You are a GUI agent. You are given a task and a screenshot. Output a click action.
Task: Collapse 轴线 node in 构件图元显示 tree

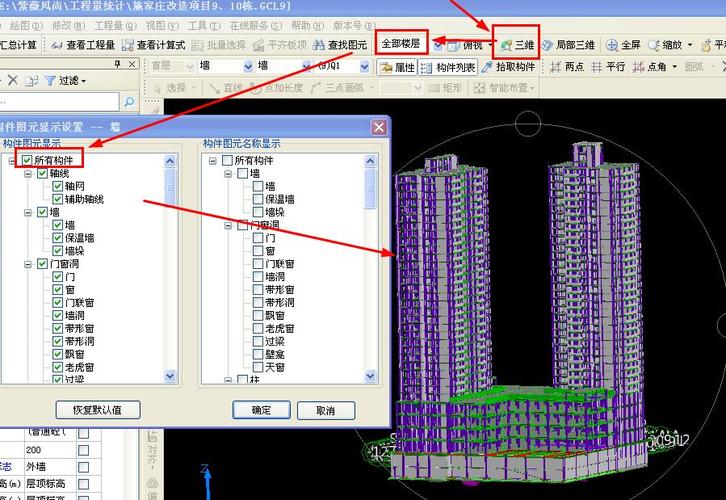(28, 174)
